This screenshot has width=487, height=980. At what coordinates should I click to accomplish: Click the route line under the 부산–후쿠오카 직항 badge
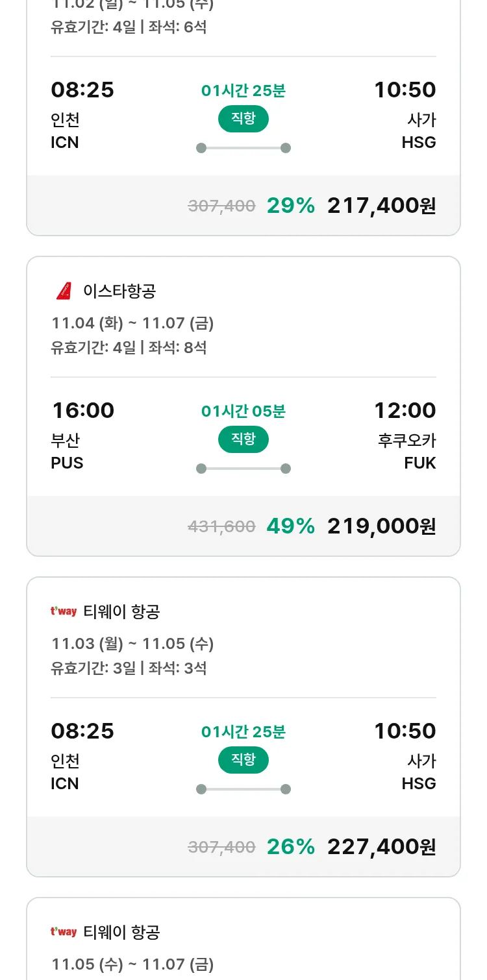[243, 469]
